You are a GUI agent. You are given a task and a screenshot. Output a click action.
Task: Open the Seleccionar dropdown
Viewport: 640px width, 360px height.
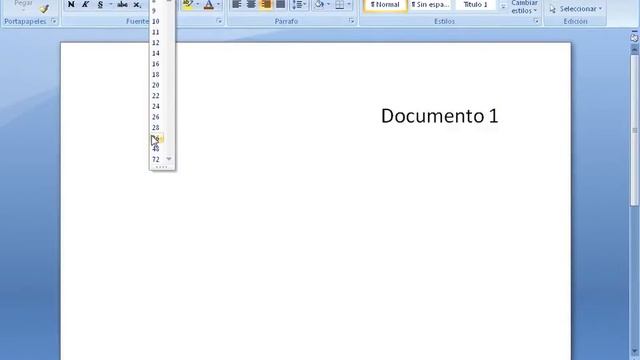pos(576,9)
